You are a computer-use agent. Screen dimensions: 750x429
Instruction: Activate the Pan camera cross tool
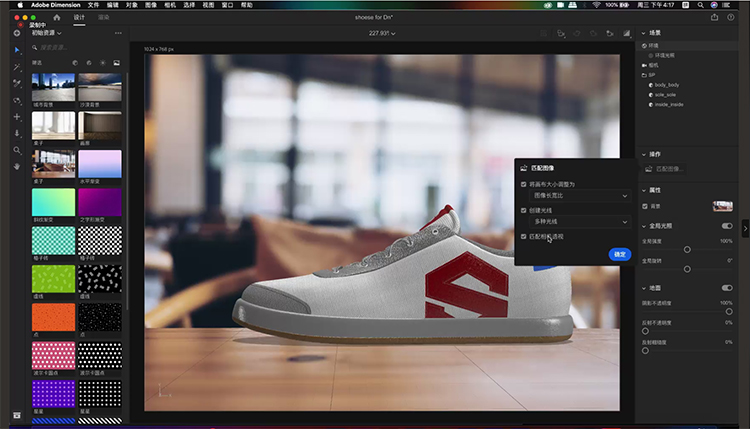(x=17, y=117)
